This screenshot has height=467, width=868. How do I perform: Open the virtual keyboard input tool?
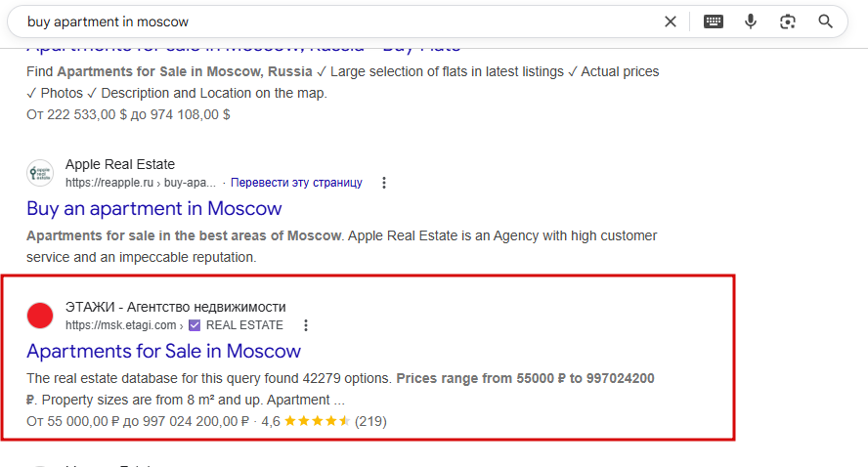(x=714, y=21)
